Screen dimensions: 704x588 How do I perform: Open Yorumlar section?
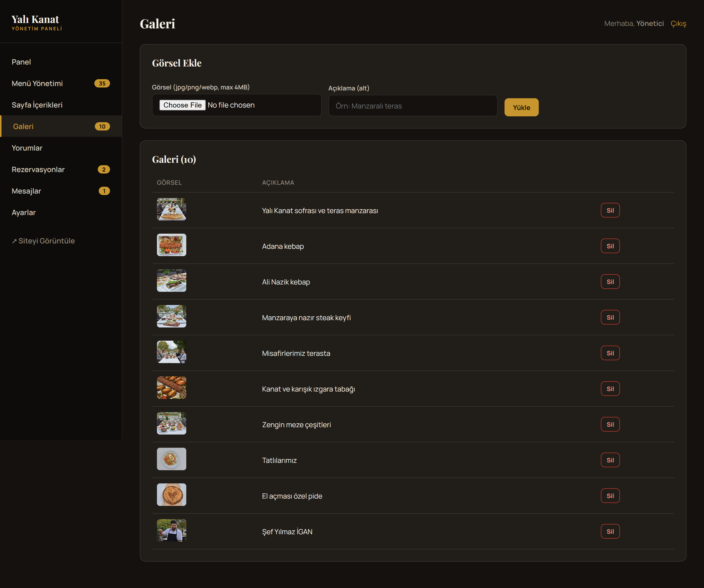click(x=61, y=148)
